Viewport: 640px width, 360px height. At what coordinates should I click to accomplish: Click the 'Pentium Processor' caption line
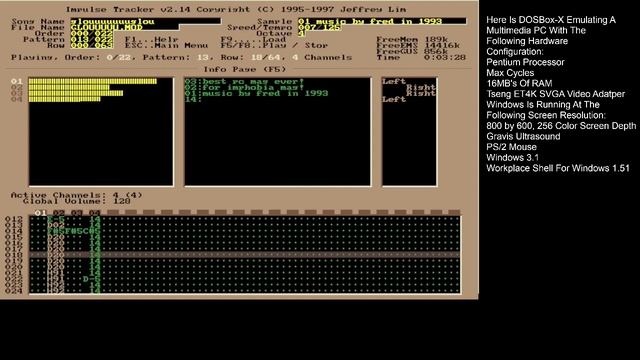[x=525, y=62]
